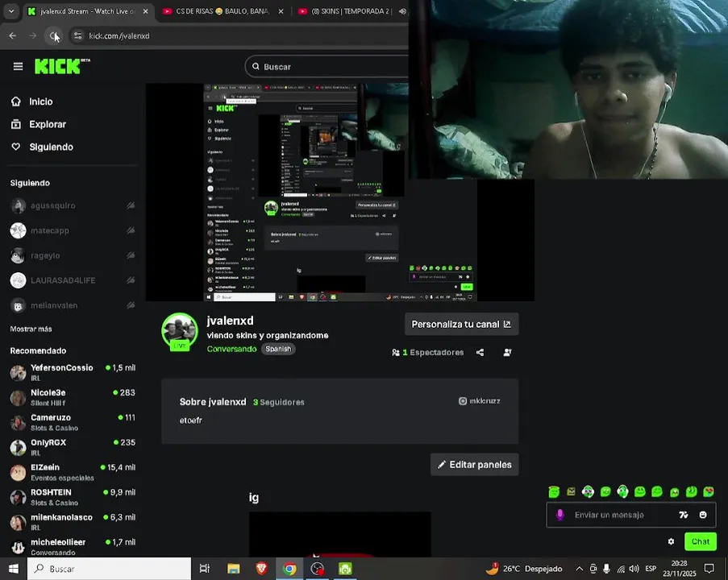
Task: Open the 26°C Despejado weather widget
Action: [x=524, y=569]
